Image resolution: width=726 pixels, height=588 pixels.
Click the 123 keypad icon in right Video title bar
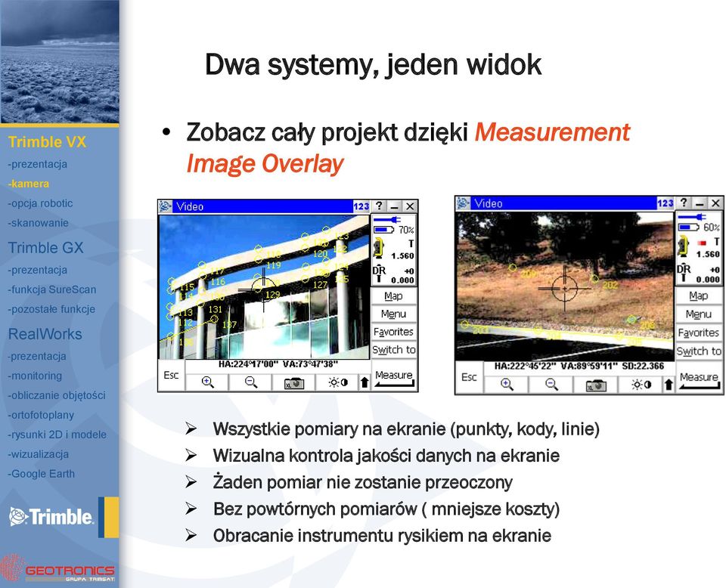pos(665,203)
